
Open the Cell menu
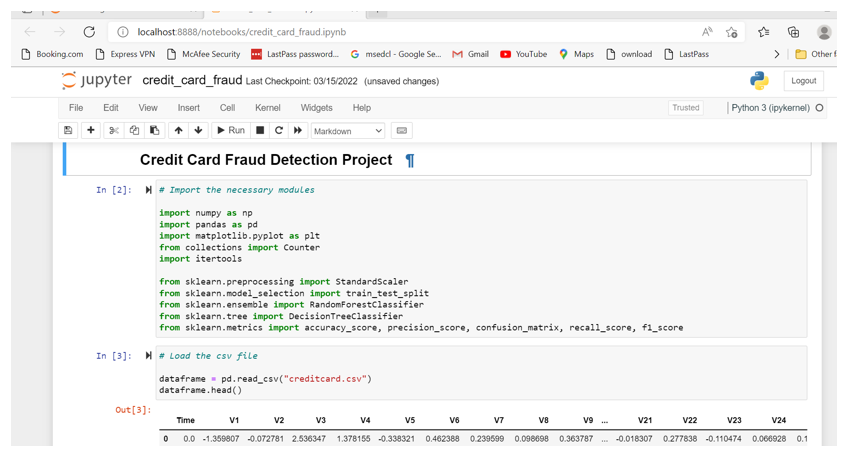(x=227, y=108)
